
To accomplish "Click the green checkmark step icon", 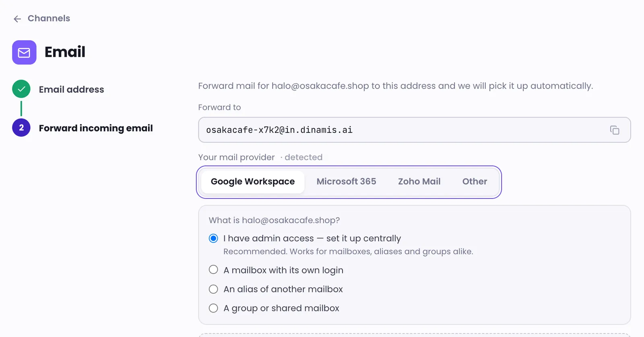I will point(21,89).
